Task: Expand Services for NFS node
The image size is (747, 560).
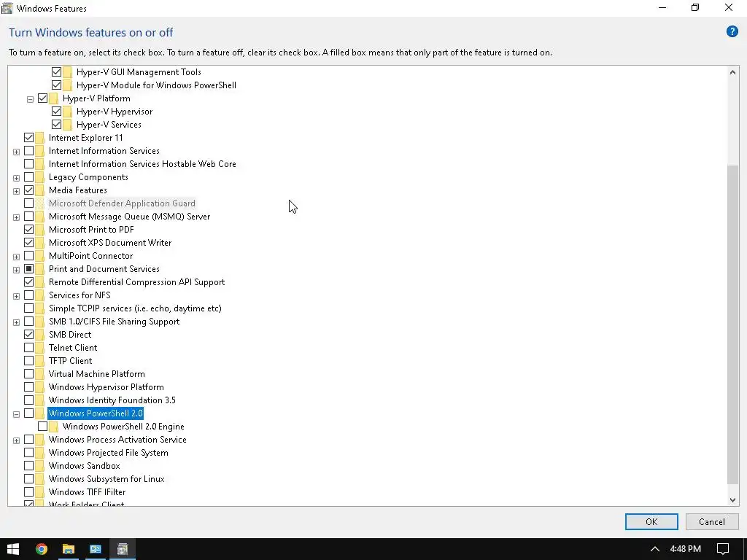Action: (x=16, y=296)
